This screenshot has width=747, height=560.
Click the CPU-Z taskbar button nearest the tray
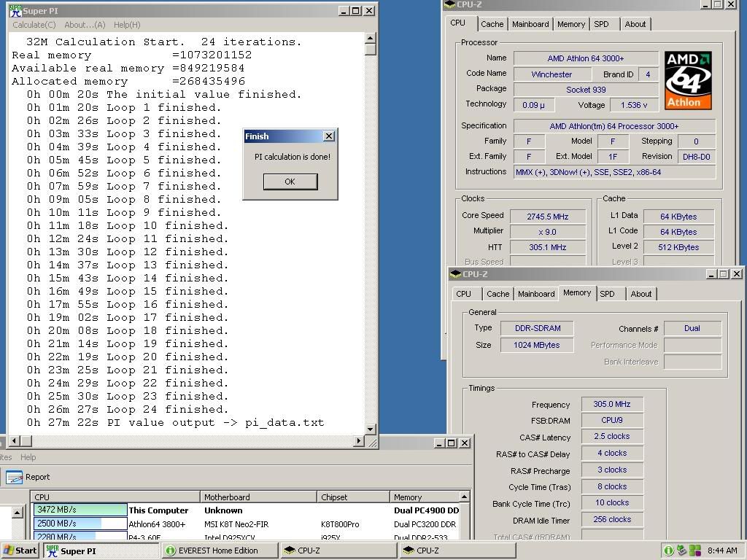(x=457, y=551)
